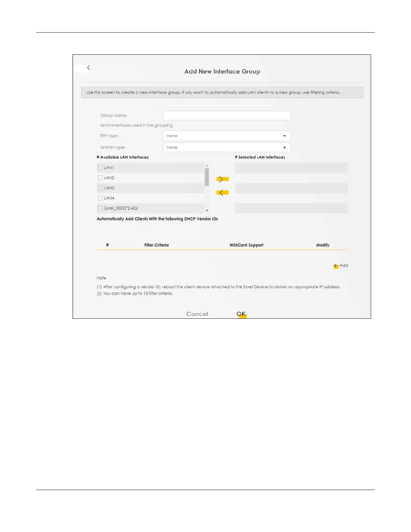
Task: Click the Group Name input field
Action: click(227, 116)
